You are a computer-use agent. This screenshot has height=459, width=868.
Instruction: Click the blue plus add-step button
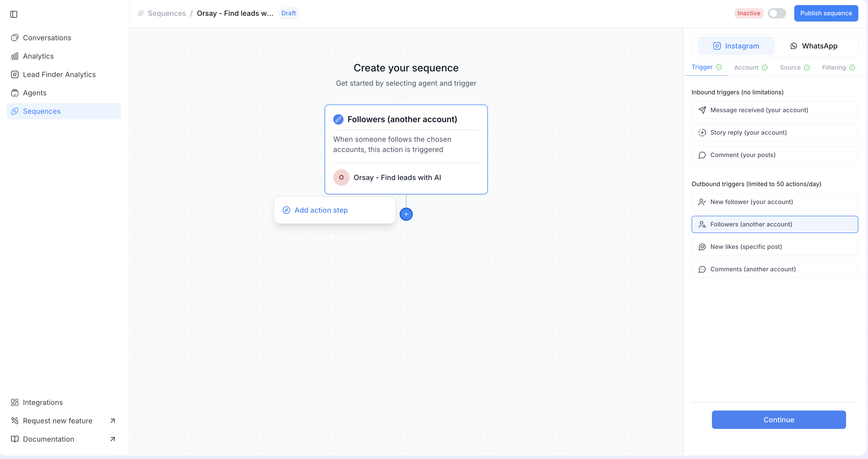(406, 214)
